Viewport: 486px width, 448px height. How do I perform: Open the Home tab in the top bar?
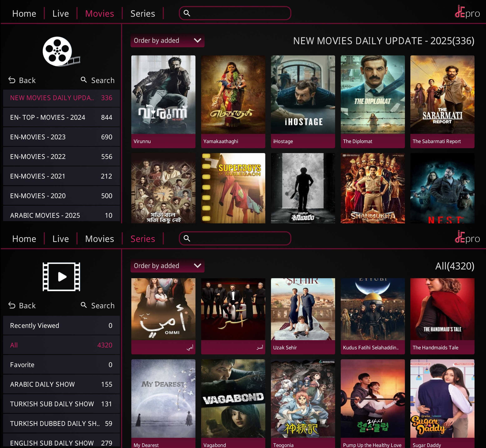click(24, 14)
